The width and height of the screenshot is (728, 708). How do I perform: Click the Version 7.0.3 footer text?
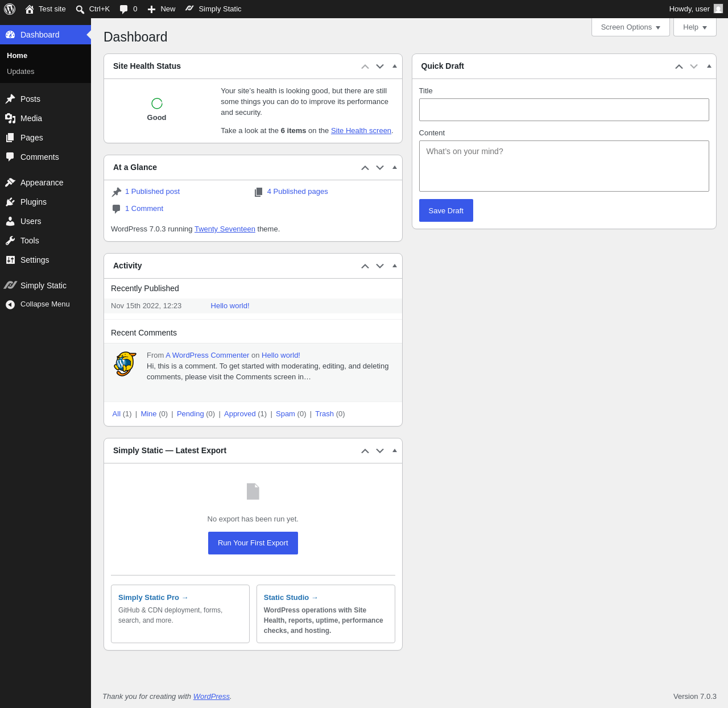[695, 697]
